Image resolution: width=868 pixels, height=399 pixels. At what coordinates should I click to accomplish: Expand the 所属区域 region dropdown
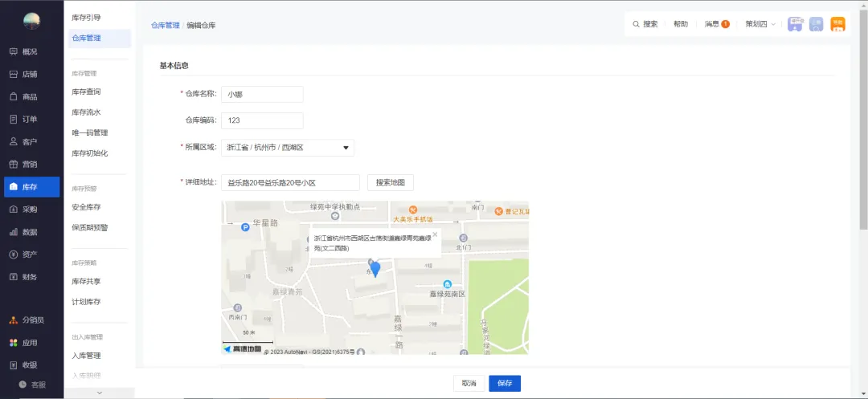click(x=346, y=148)
